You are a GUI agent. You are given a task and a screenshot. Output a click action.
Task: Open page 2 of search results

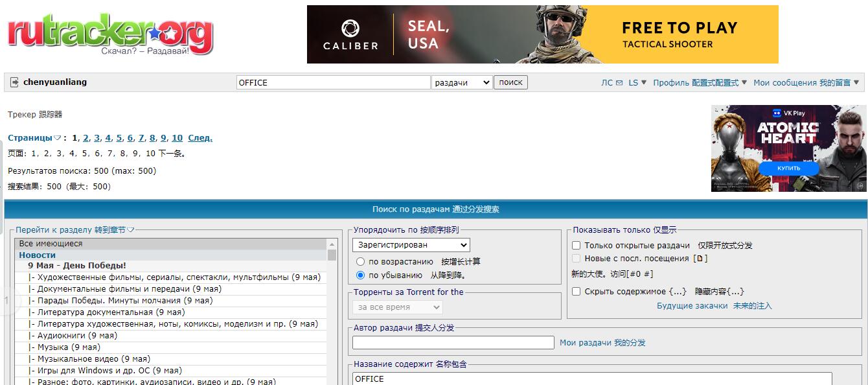pos(85,137)
